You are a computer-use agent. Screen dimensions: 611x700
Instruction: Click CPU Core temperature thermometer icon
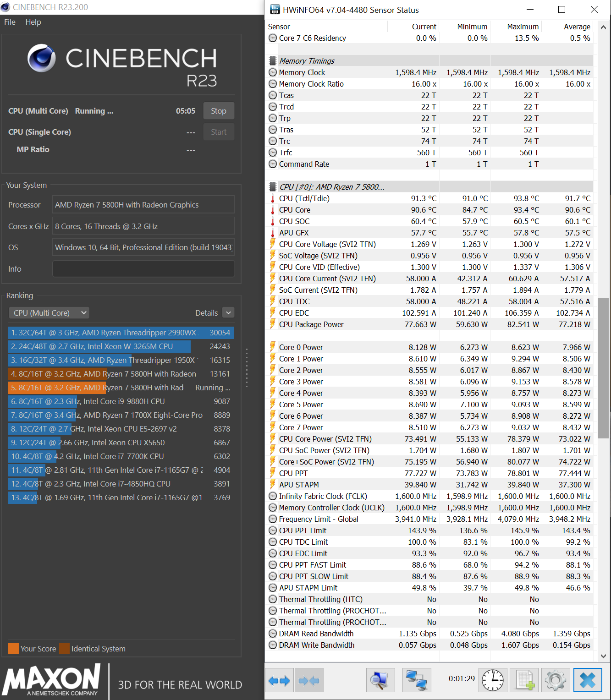(x=273, y=210)
